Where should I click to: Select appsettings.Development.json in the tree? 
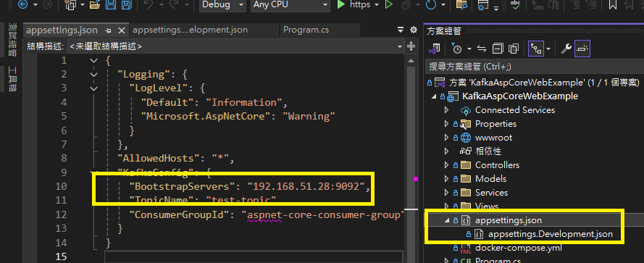click(551, 234)
